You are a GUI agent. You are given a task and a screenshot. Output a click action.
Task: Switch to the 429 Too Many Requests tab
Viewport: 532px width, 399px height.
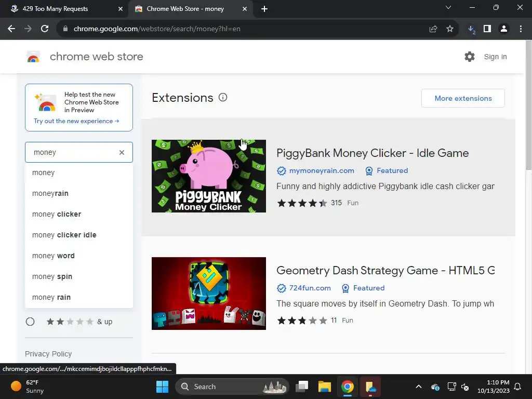coord(55,9)
